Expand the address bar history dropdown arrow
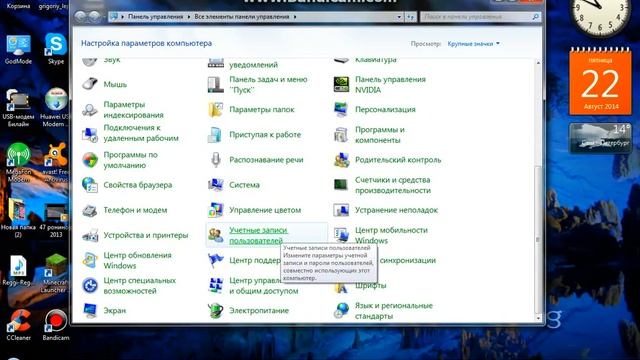Screen dimensions: 640x360 pos(399,17)
